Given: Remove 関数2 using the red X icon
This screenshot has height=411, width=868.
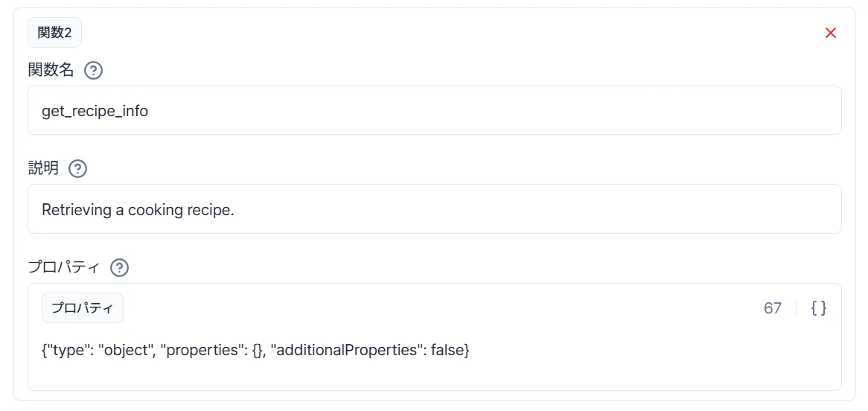Looking at the screenshot, I should 830,34.
